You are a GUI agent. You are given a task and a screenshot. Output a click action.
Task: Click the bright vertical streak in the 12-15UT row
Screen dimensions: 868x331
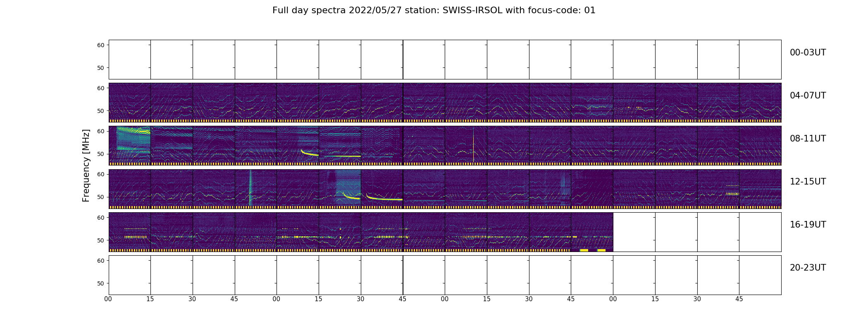coord(250,187)
